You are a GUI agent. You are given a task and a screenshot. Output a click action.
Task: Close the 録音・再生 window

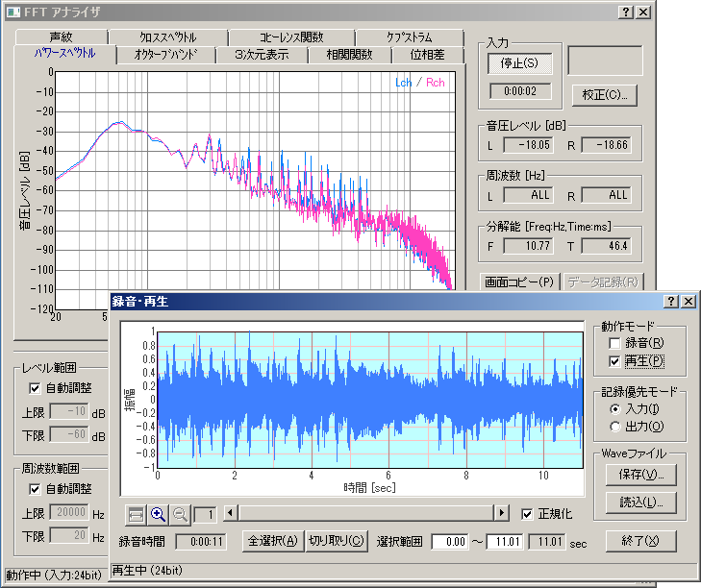[x=688, y=302]
